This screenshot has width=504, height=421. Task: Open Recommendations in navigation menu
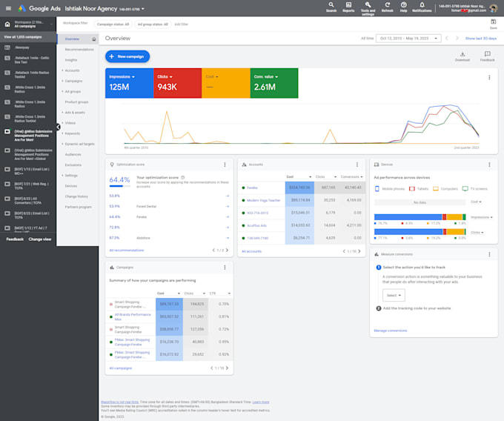coord(79,50)
